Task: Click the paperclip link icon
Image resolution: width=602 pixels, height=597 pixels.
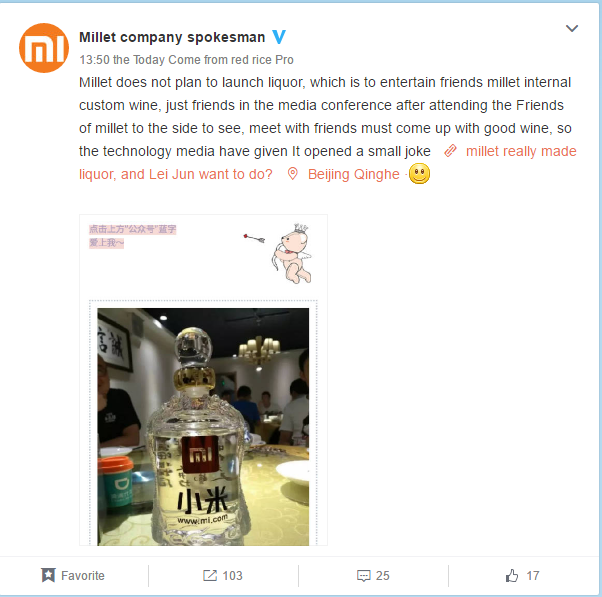Action: tap(450, 151)
